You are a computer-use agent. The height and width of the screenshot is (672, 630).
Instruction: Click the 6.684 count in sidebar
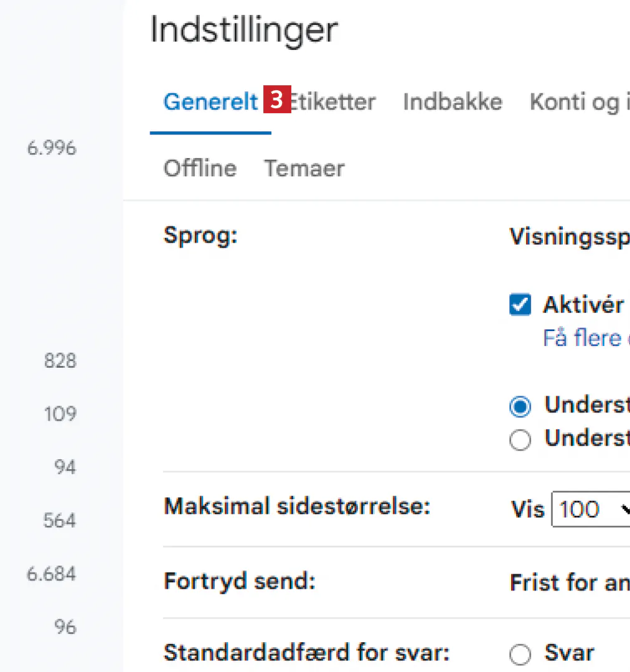coord(51,574)
